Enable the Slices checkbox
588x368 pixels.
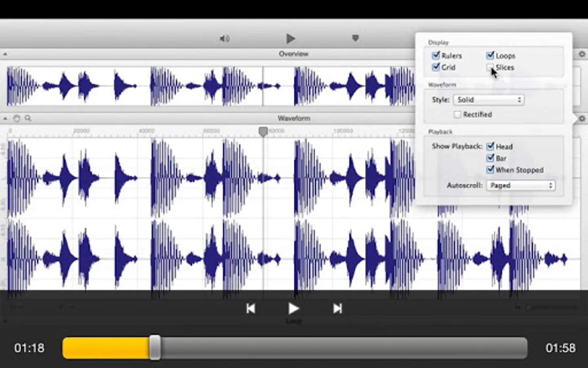[x=490, y=67]
